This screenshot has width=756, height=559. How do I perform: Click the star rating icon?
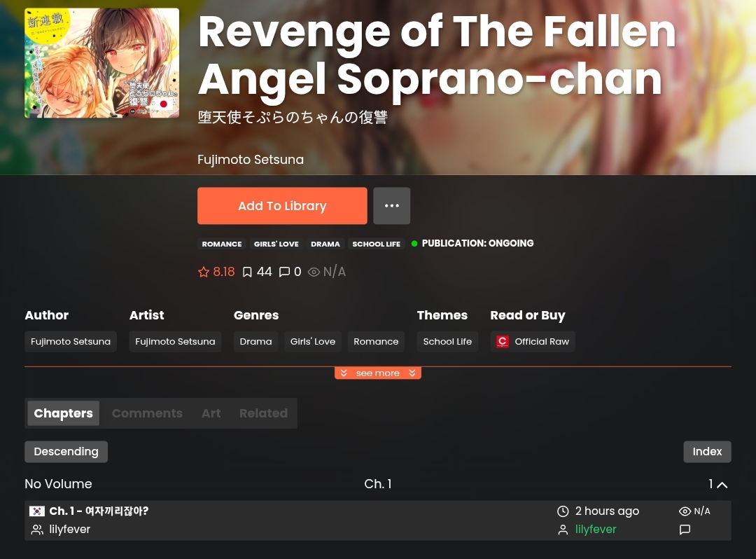(204, 272)
